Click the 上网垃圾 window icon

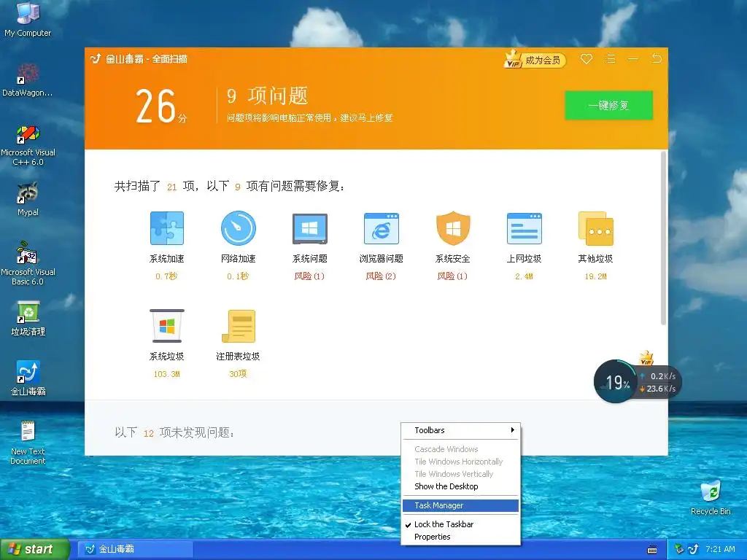pyautogui.click(x=524, y=228)
